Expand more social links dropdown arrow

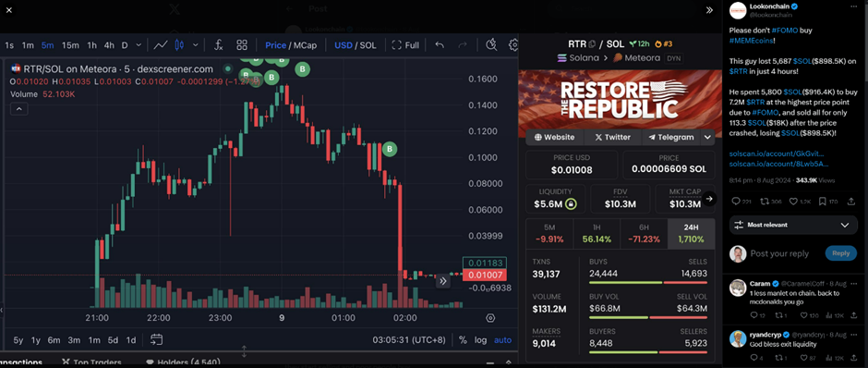click(707, 138)
